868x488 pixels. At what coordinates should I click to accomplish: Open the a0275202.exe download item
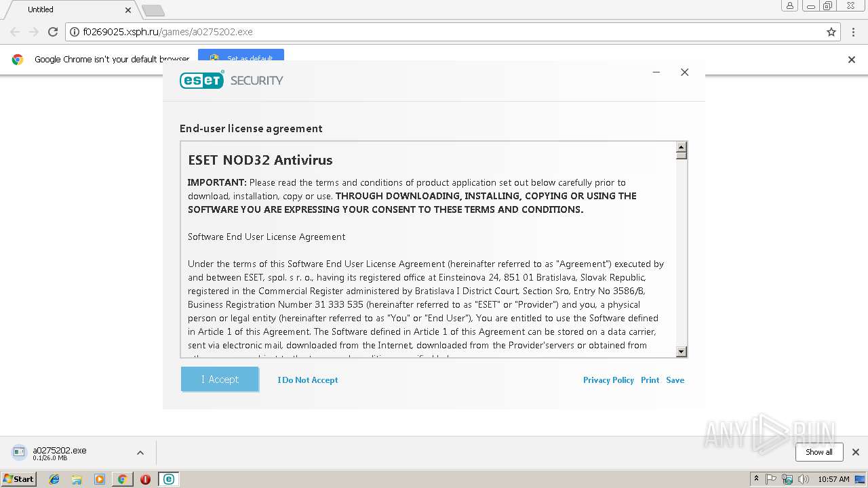[x=60, y=453]
